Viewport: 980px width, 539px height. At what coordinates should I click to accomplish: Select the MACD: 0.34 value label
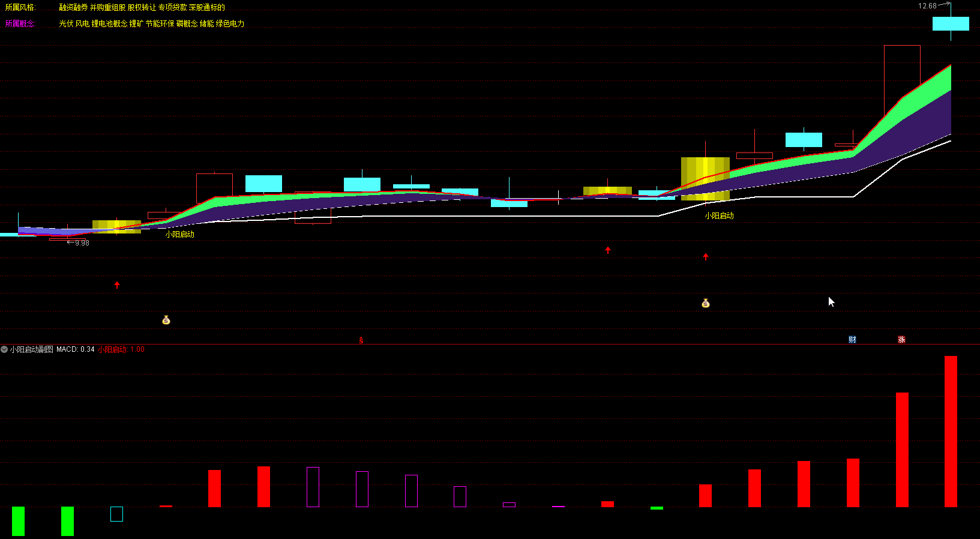point(75,349)
